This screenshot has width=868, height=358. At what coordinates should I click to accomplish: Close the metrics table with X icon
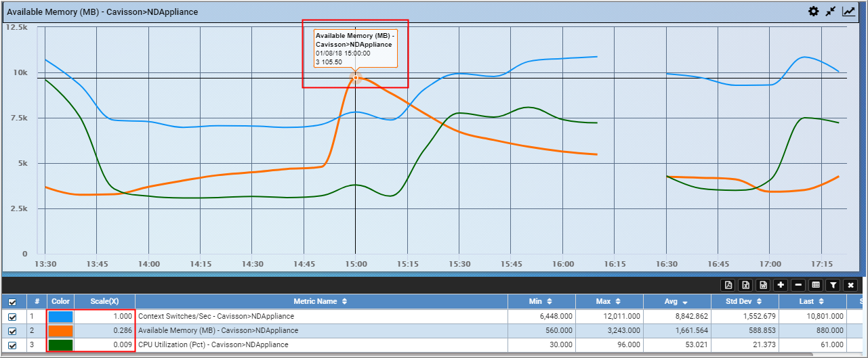click(850, 285)
